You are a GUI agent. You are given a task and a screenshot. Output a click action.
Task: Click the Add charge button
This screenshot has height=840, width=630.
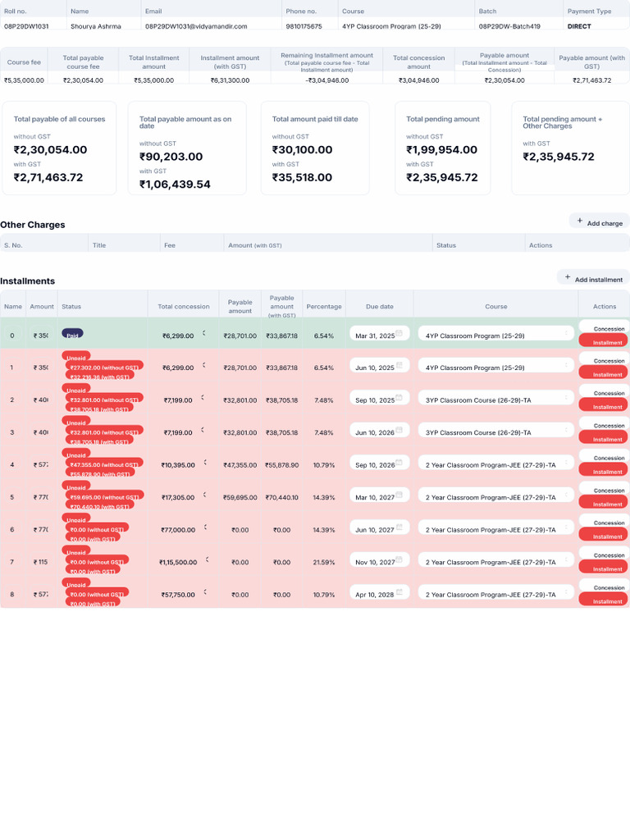tap(599, 222)
